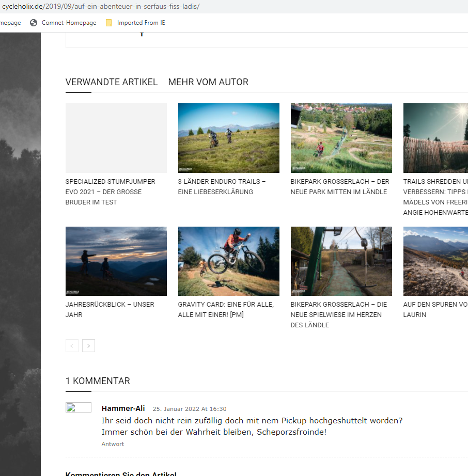Click the Jahresrückblick sunset thumbnail
468x476 pixels.
(x=116, y=261)
